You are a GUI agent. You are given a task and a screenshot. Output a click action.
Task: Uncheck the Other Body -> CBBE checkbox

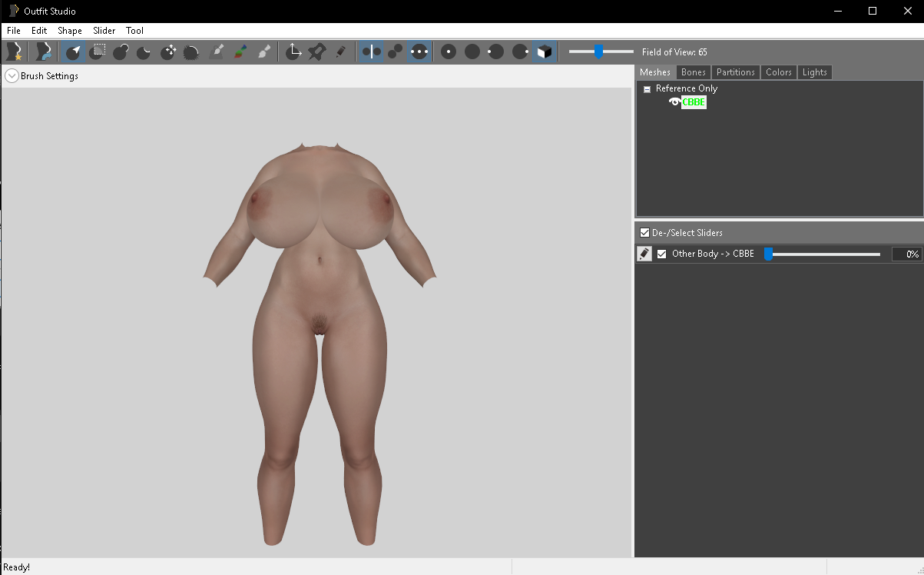661,254
